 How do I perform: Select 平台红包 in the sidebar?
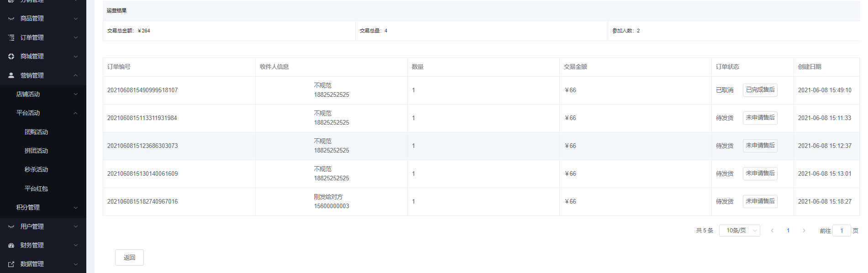[x=37, y=189]
